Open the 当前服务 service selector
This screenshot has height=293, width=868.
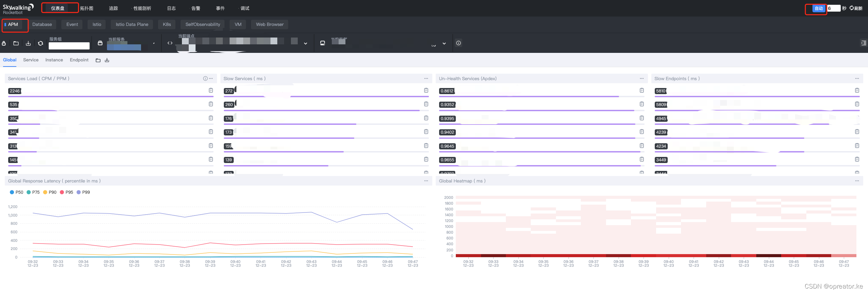pos(127,43)
